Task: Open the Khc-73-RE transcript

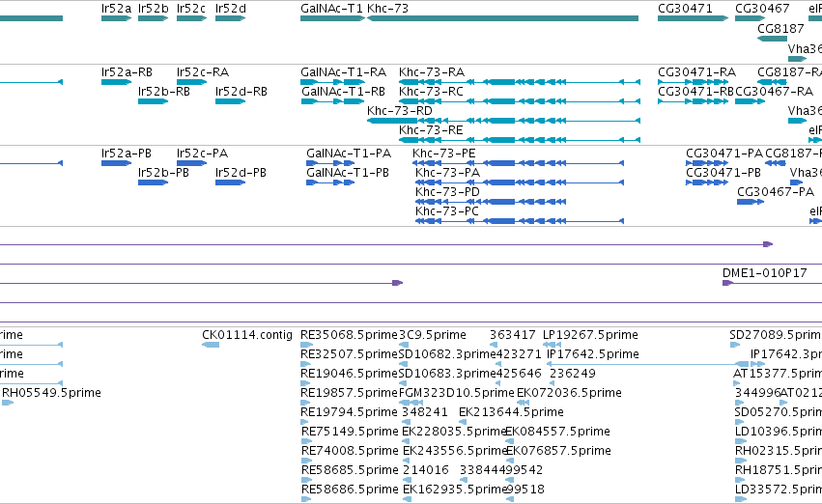Action: 520,140
